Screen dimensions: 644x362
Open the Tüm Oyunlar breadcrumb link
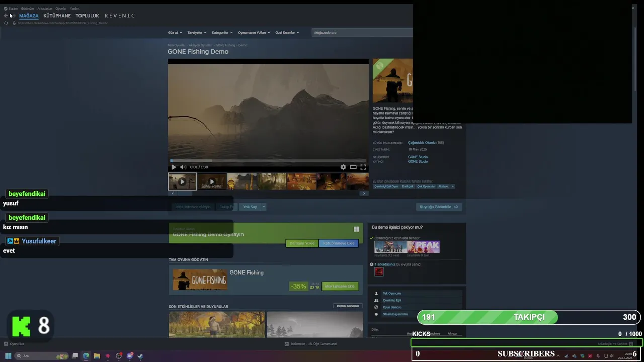point(176,45)
